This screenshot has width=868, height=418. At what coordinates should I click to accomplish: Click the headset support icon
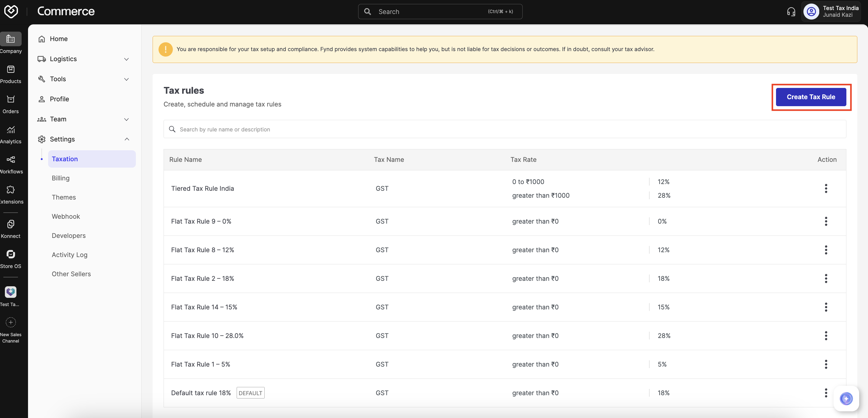pos(791,12)
